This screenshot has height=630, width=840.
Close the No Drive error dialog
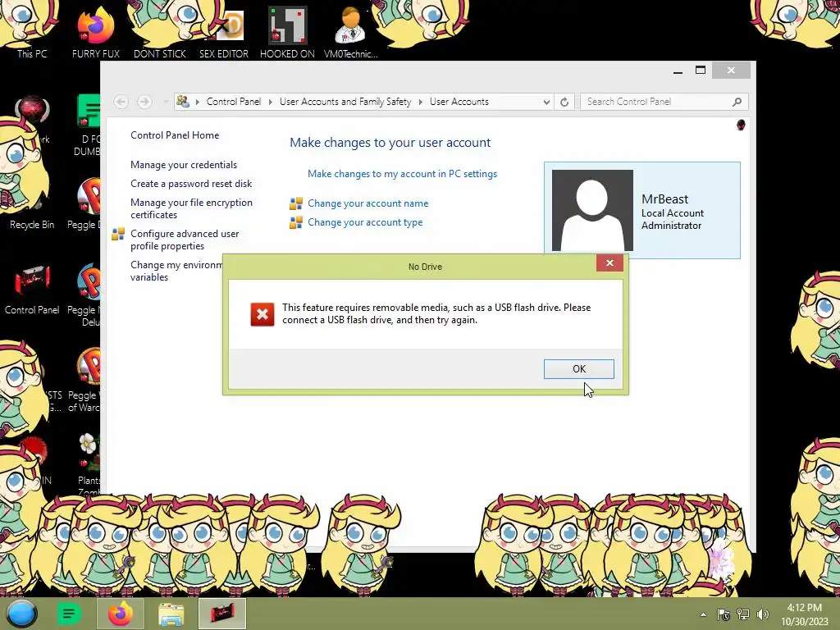coord(609,263)
